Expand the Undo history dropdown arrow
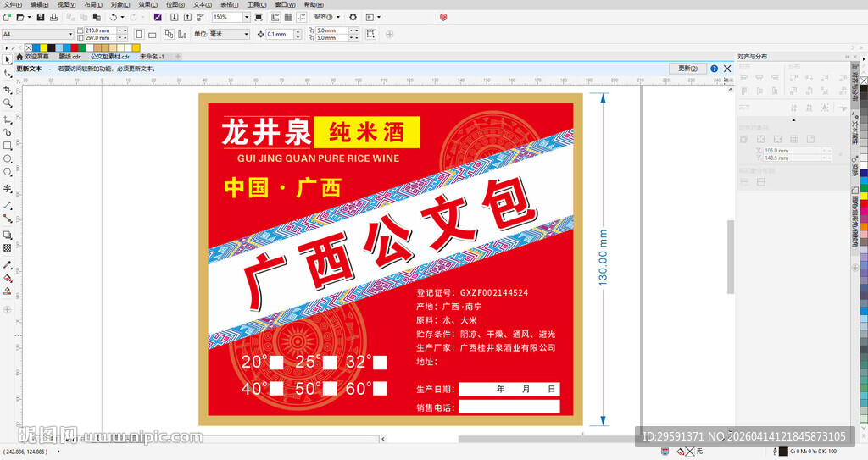 click(122, 17)
